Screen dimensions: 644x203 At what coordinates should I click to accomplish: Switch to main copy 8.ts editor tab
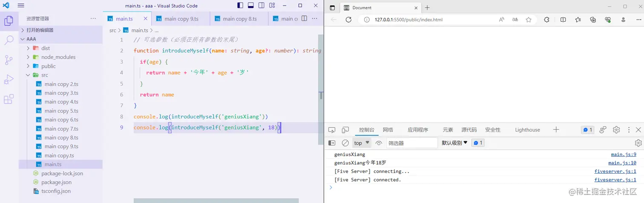(239, 19)
